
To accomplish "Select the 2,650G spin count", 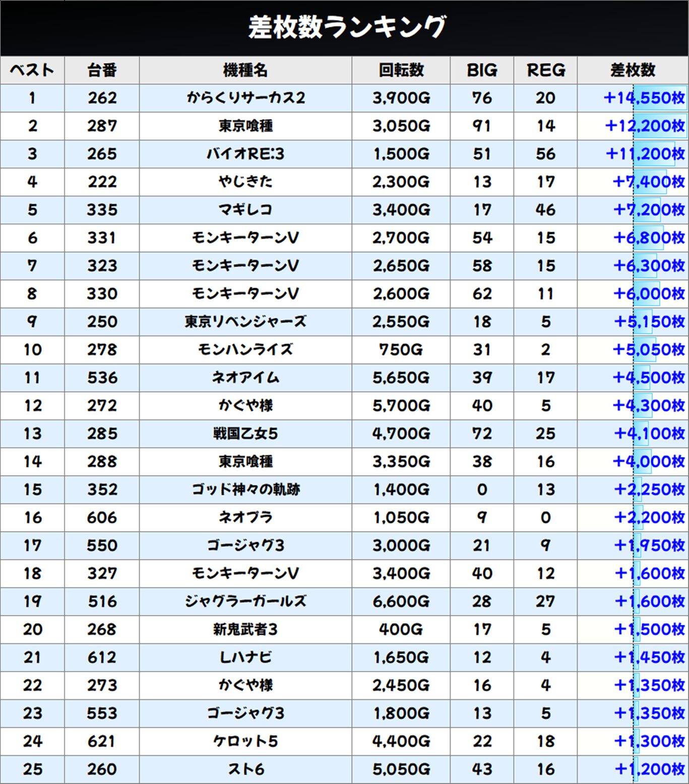I will 401,266.
